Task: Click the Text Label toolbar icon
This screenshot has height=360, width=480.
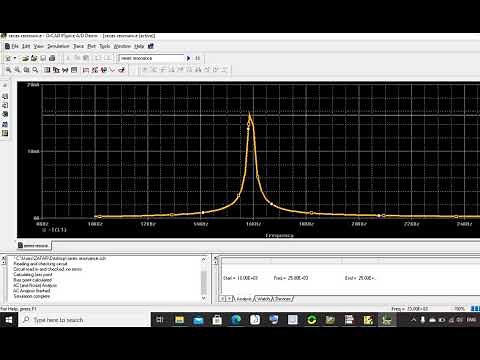Action: pyautogui.click(x=104, y=70)
